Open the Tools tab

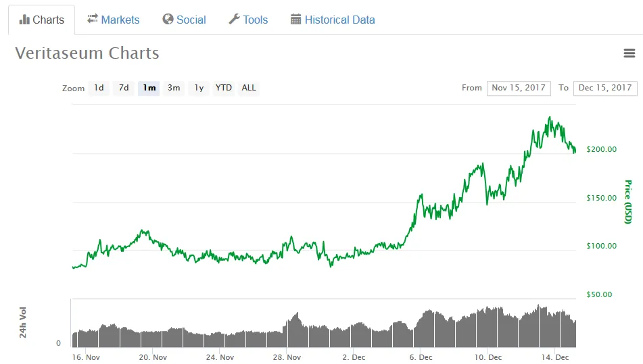[x=248, y=20]
